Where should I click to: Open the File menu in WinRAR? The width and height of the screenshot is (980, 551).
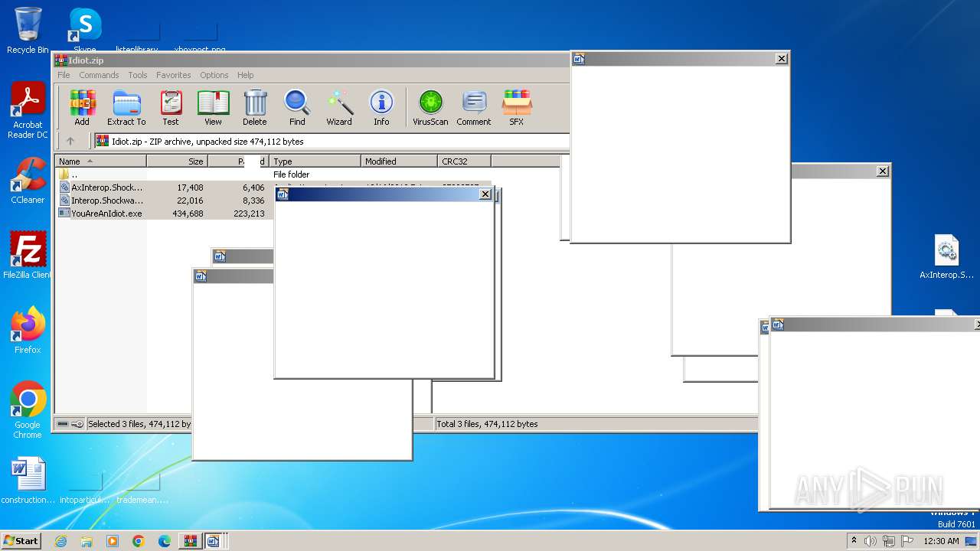64,75
